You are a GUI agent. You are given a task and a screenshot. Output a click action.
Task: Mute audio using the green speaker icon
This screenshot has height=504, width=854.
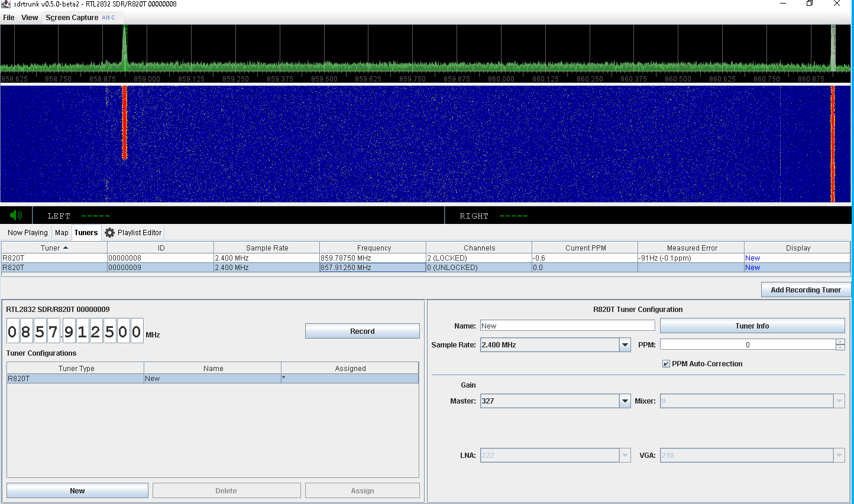15,214
